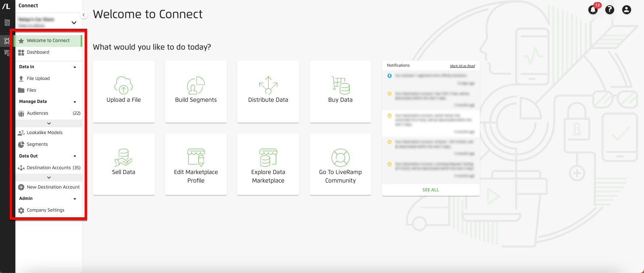The height and width of the screenshot is (273, 644).
Task: Collapse the Data In section
Action: 75,67
